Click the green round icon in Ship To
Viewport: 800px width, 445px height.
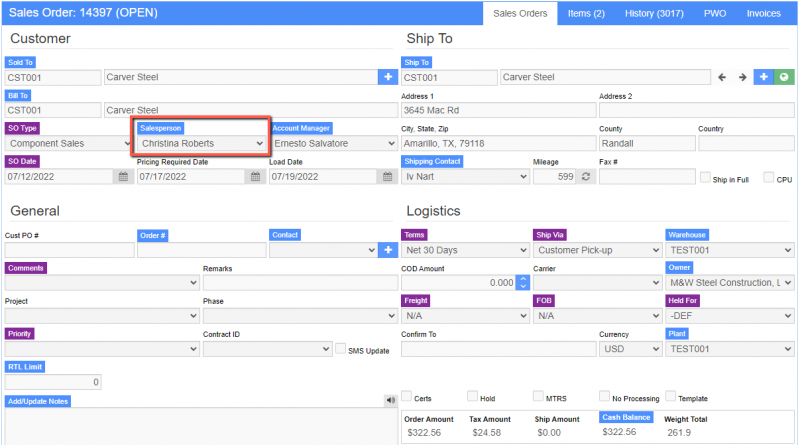click(x=784, y=77)
